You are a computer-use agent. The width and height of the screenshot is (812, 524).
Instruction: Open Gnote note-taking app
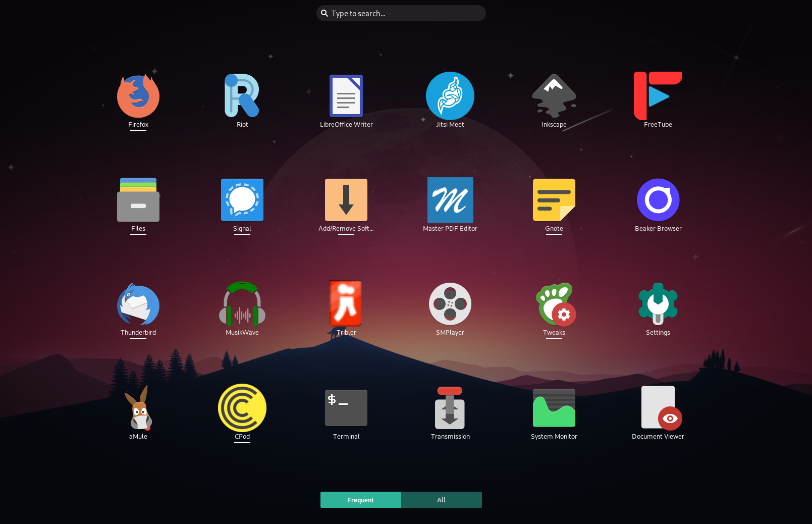click(x=554, y=200)
